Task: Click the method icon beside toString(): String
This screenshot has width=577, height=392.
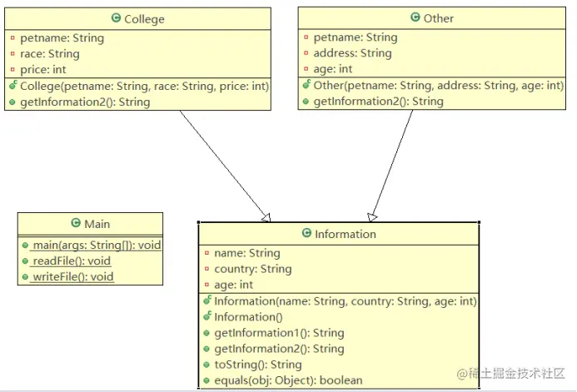Action: point(206,365)
